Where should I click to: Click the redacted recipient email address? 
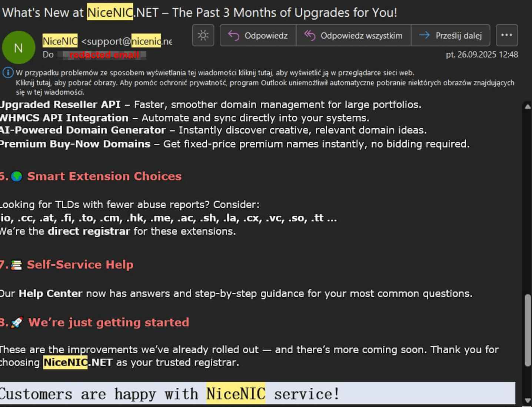104,55
